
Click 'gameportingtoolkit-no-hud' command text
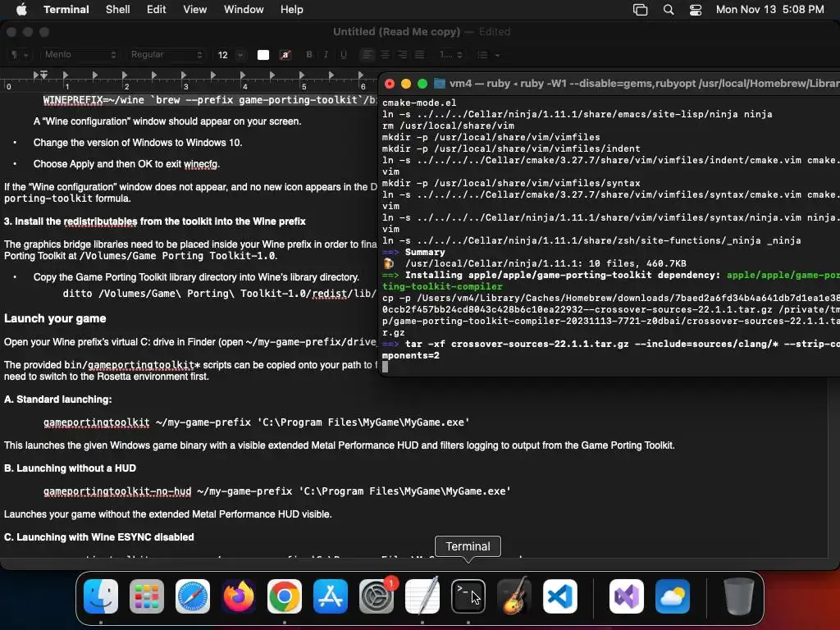[117, 491]
